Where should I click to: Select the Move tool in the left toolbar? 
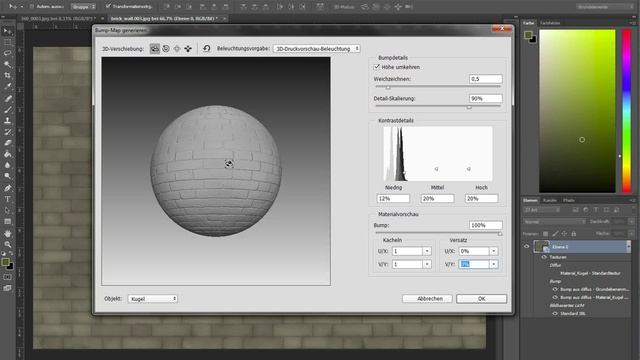[7, 31]
